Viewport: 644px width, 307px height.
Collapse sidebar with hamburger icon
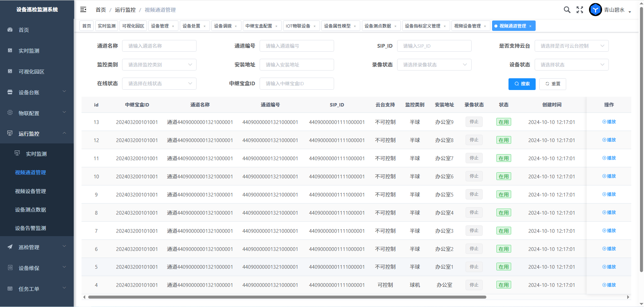point(83,10)
